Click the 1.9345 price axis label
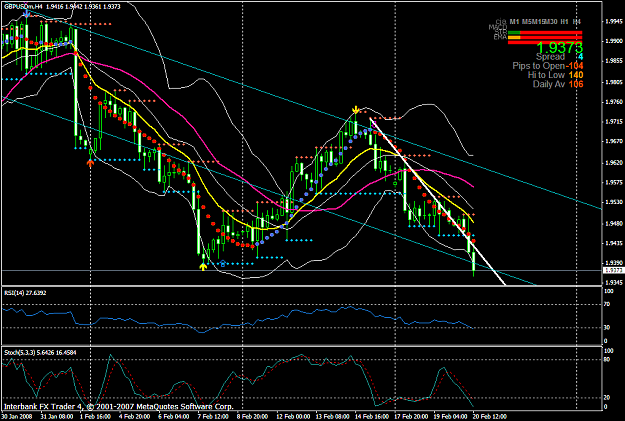Viewport: 625px width, 421px height. click(614, 282)
